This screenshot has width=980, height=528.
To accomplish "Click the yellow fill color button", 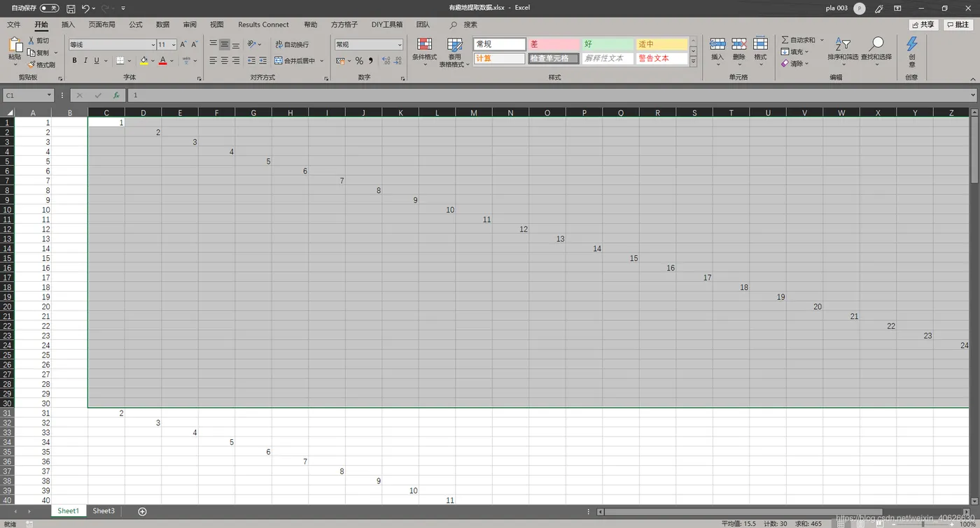I will pos(143,61).
